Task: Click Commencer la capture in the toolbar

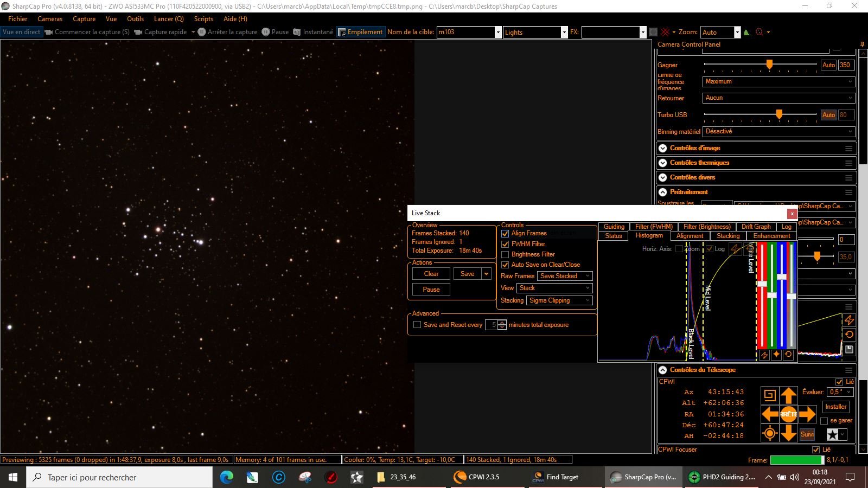Action: click(87, 32)
